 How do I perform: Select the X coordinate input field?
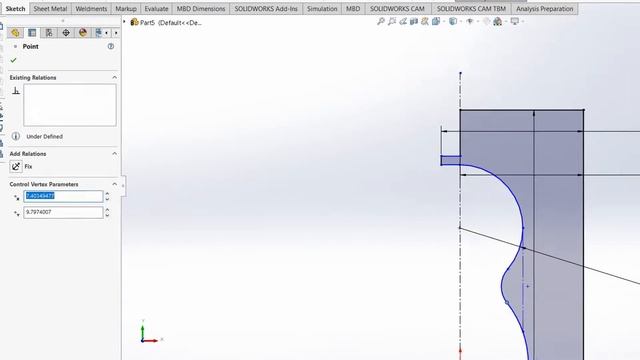[63, 196]
